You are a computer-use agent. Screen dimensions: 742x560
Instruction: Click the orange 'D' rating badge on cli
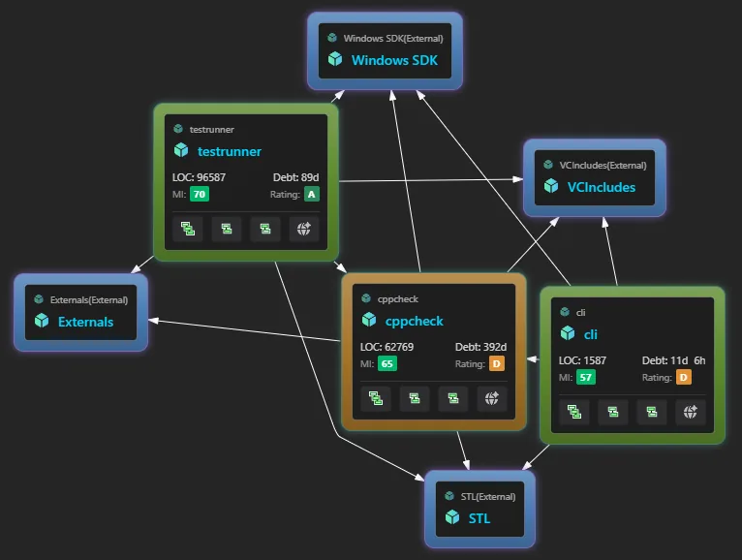683,377
